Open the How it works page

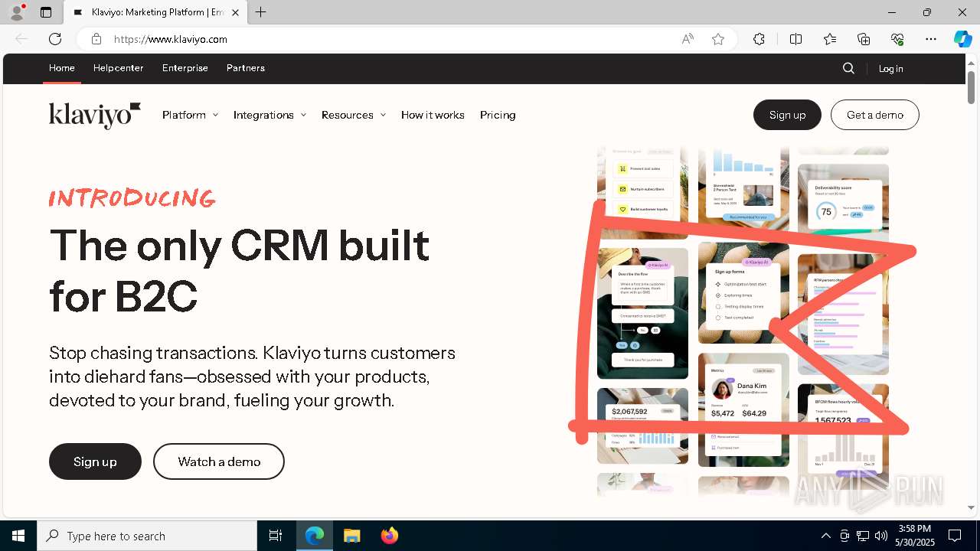point(433,115)
